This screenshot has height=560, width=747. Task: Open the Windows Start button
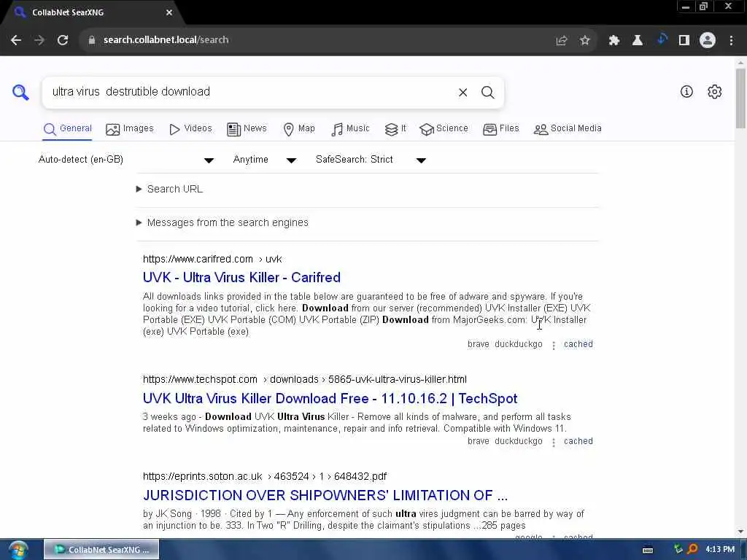18,550
